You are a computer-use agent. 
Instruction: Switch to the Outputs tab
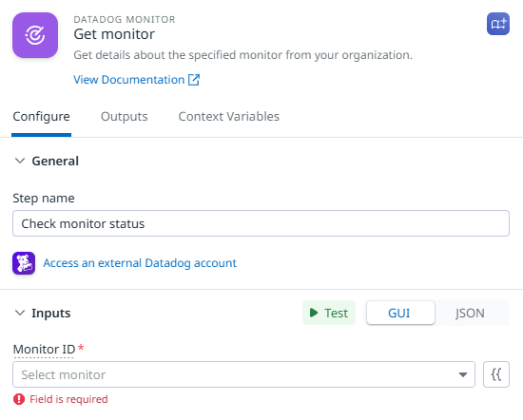coord(124,117)
